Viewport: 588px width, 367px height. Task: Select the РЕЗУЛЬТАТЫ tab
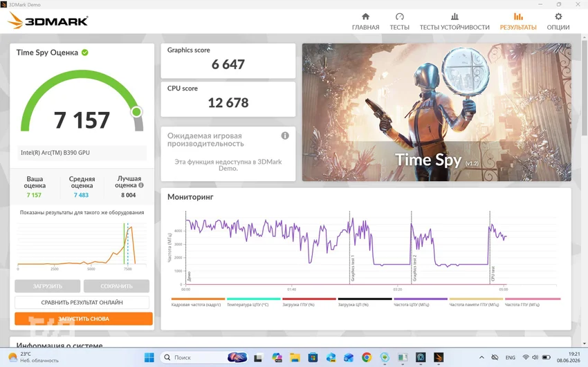(x=518, y=21)
